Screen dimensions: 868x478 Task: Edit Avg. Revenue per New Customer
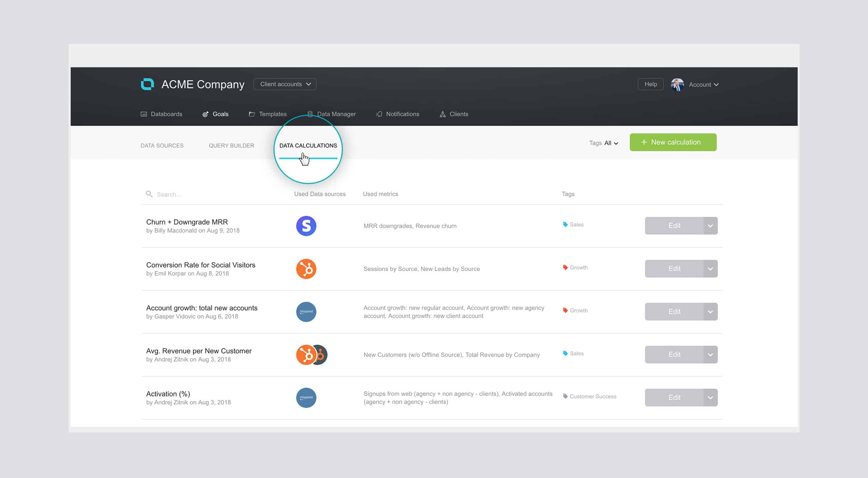pyautogui.click(x=674, y=355)
